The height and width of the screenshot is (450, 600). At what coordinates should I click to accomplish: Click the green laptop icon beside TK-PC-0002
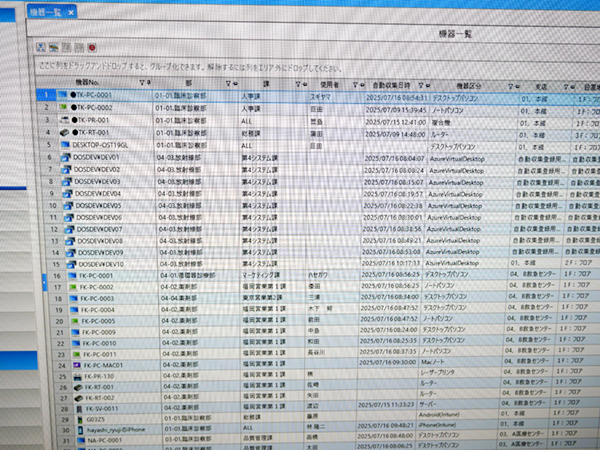(x=63, y=107)
